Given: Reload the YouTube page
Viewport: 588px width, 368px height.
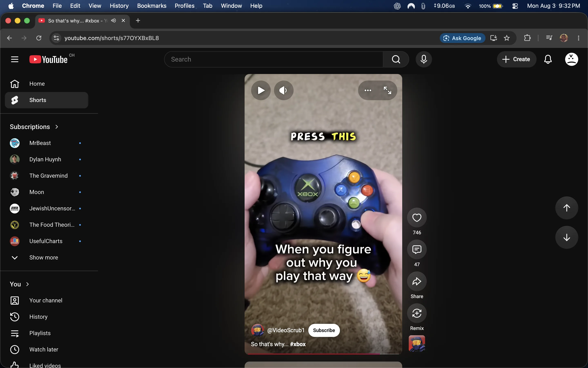Looking at the screenshot, I should click(39, 38).
